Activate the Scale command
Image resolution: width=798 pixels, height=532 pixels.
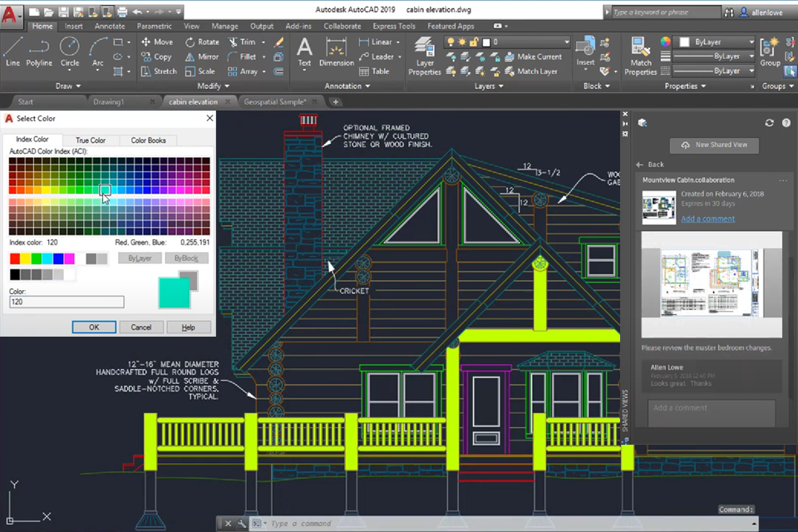200,71
